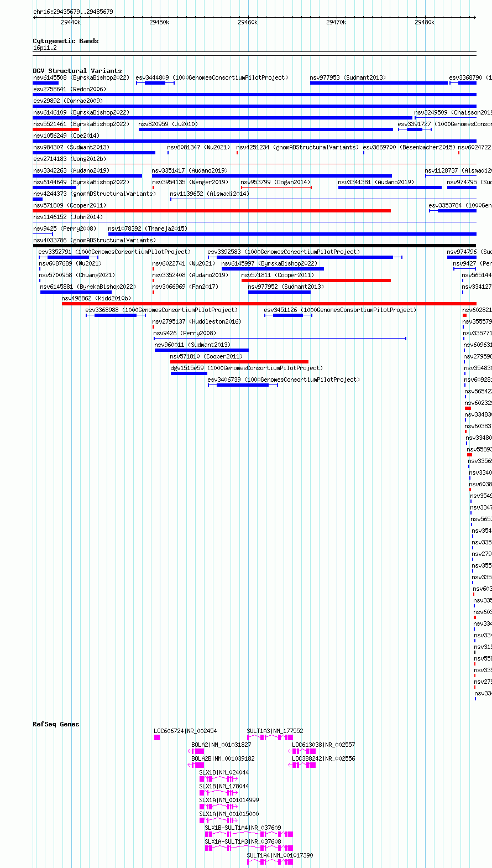Viewport: 492px width, 868px height.
Task: Click nsv977952 (Sudmant2013) label
Action: click(x=286, y=287)
